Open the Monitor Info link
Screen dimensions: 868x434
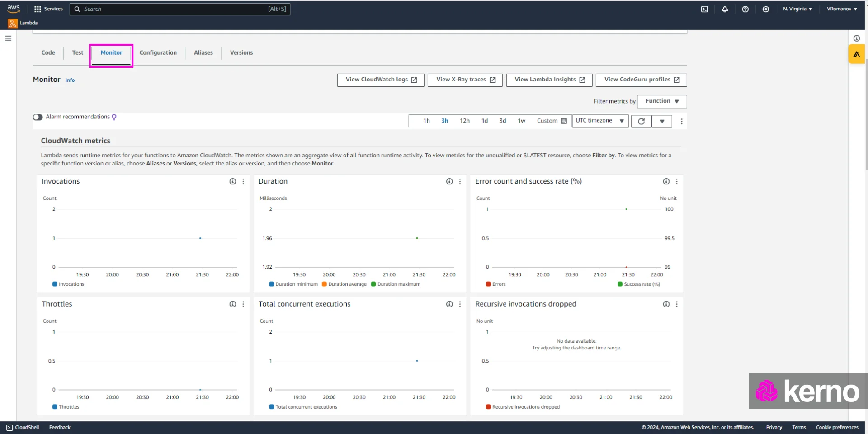[x=70, y=80]
